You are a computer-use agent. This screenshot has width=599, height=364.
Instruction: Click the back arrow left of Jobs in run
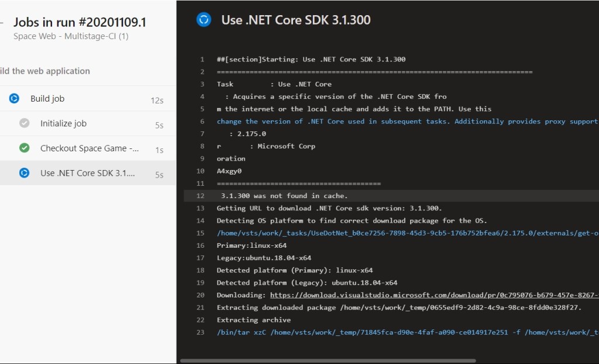pyautogui.click(x=2, y=22)
